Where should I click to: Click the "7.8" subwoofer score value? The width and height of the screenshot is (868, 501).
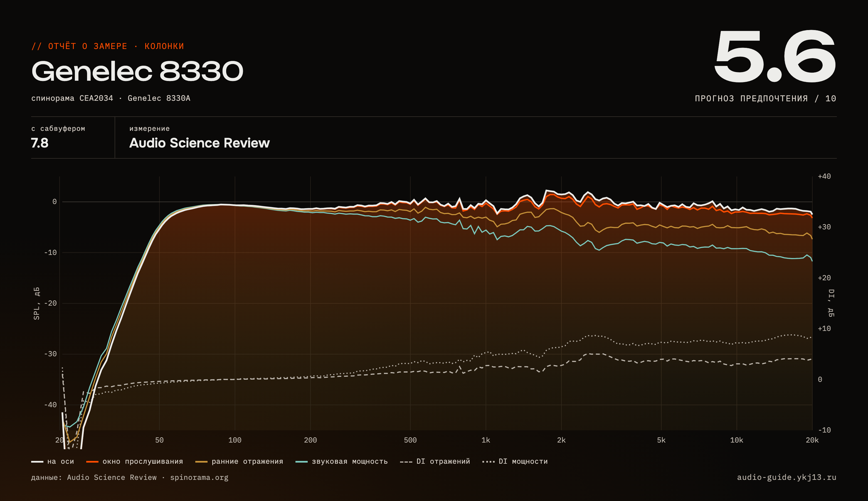coord(40,143)
